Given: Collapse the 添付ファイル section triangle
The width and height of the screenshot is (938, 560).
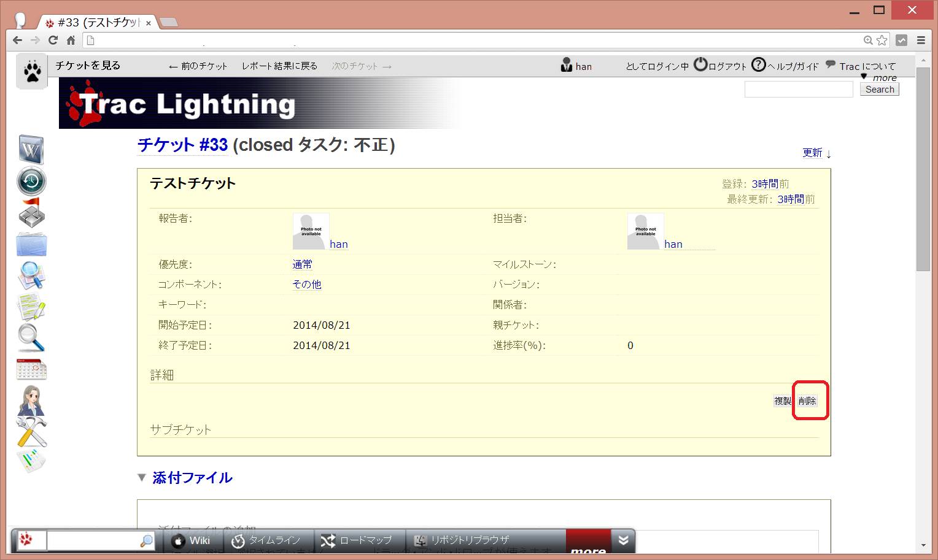Looking at the screenshot, I should tap(142, 477).
